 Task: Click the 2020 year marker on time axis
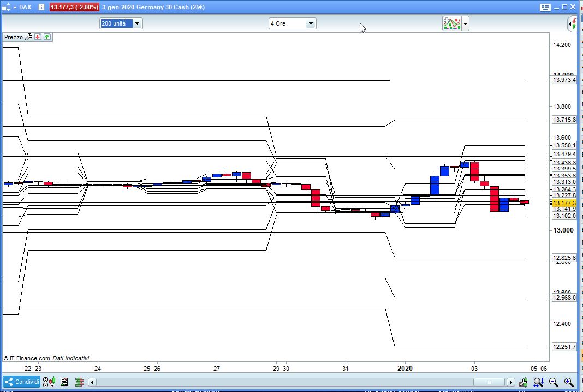[x=405, y=368]
